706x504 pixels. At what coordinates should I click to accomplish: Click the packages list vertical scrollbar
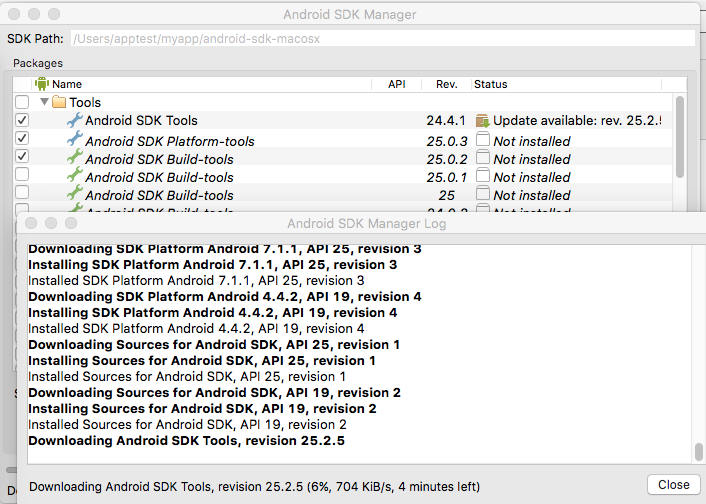click(680, 136)
